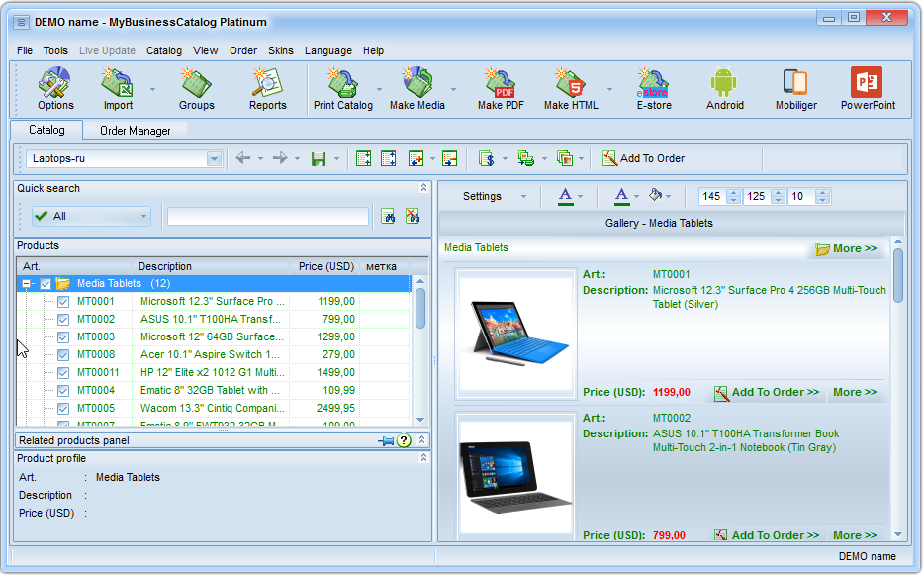Click the price document dollar icon
The width and height of the screenshot is (924, 576).
pos(486,158)
